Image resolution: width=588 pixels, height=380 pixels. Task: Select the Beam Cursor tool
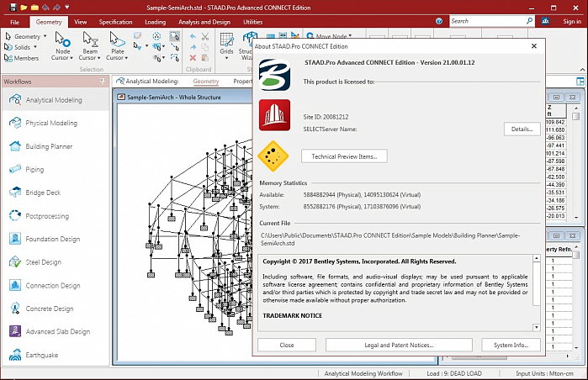point(90,45)
